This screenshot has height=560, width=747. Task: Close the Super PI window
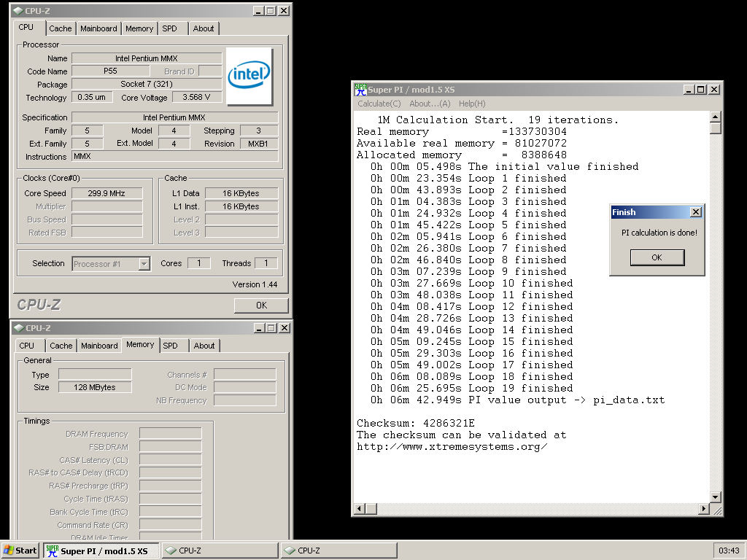coord(713,90)
